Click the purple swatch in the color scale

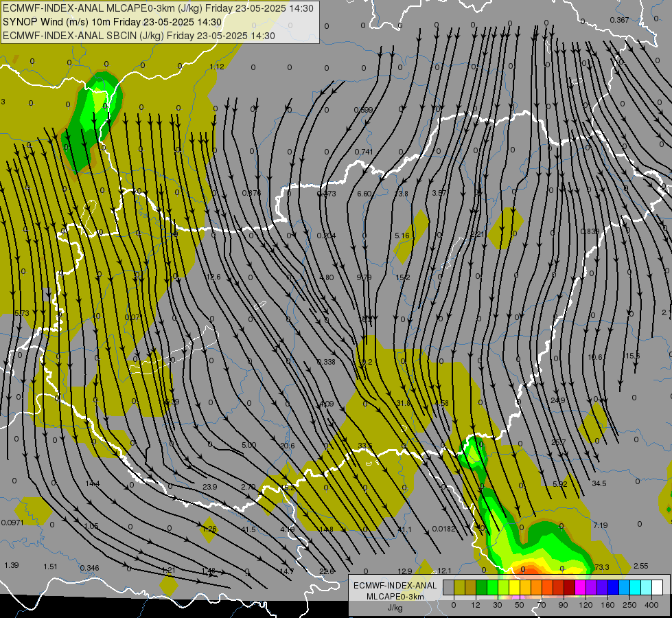coord(592,588)
